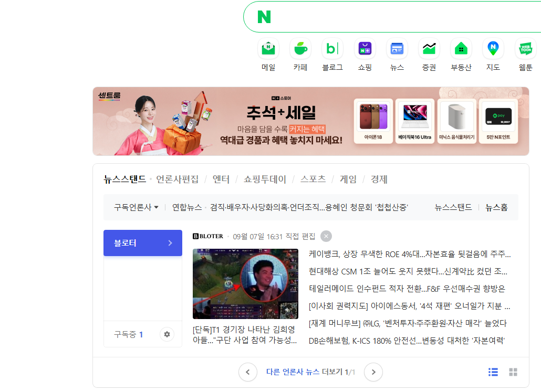Click the 추석+세일 banner title
This screenshot has height=392, width=541.
[281, 112]
